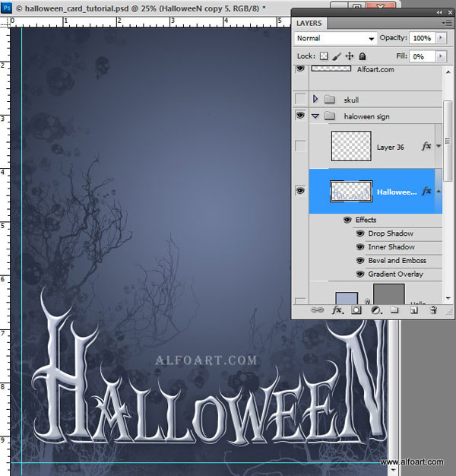Hide the selected Halloween copy layer
456x476 pixels.
point(300,191)
